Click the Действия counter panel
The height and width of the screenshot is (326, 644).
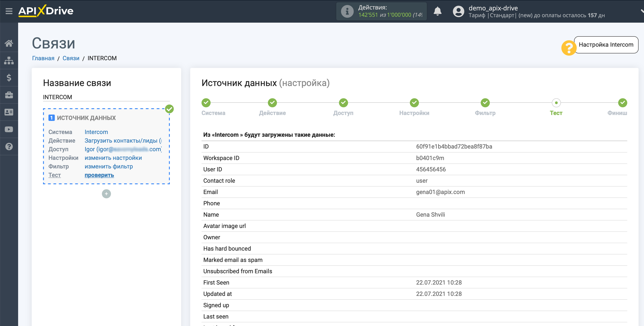(x=382, y=11)
